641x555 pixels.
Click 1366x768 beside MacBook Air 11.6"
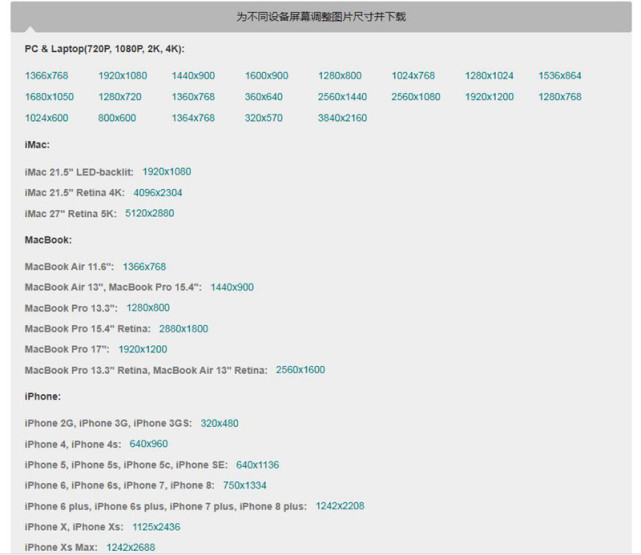(x=144, y=267)
